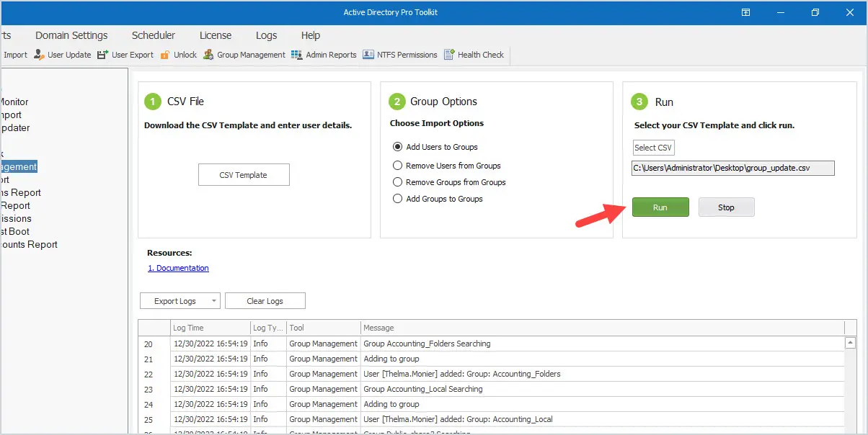
Task: Click the green Run button
Action: [660, 207]
